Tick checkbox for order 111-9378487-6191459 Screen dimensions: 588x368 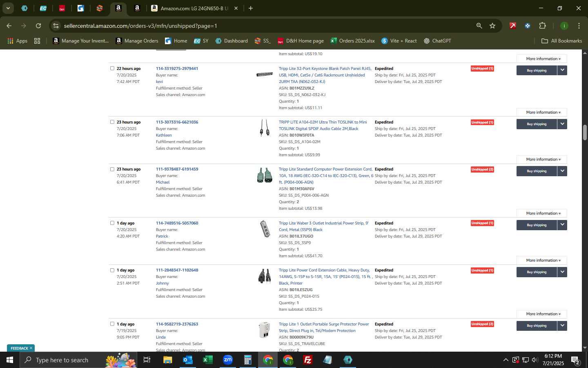point(112,169)
